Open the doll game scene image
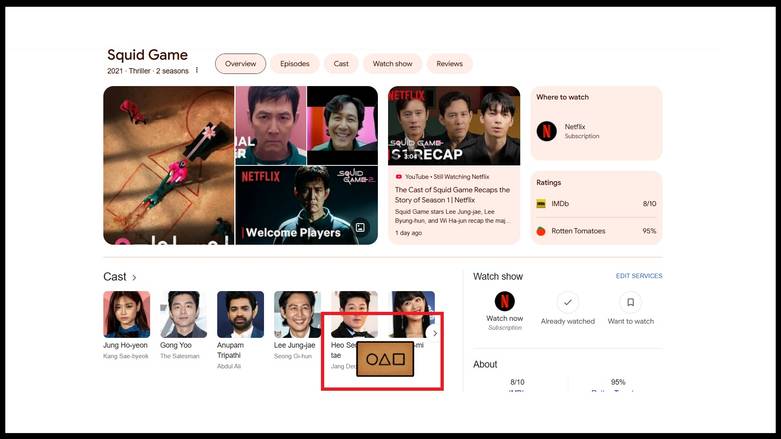 (168, 165)
